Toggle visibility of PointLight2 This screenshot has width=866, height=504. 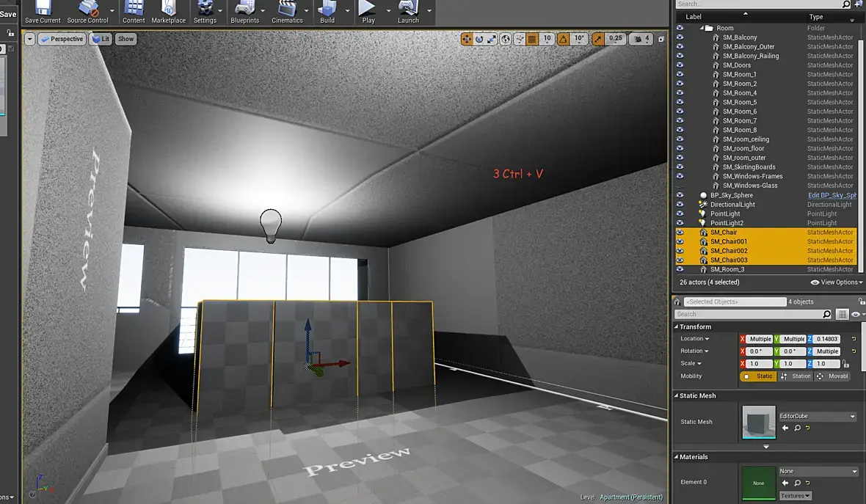680,223
